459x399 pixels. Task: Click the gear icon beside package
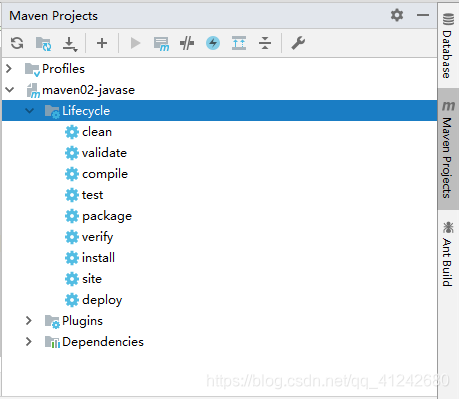pyautogui.click(x=72, y=216)
